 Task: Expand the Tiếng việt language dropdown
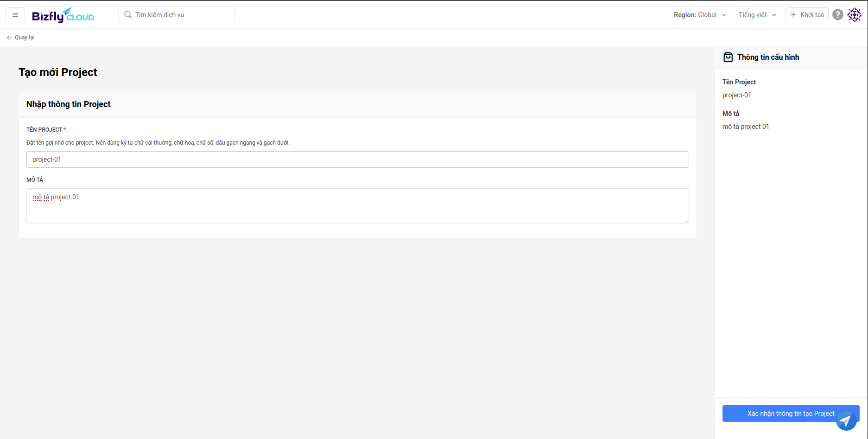click(757, 15)
